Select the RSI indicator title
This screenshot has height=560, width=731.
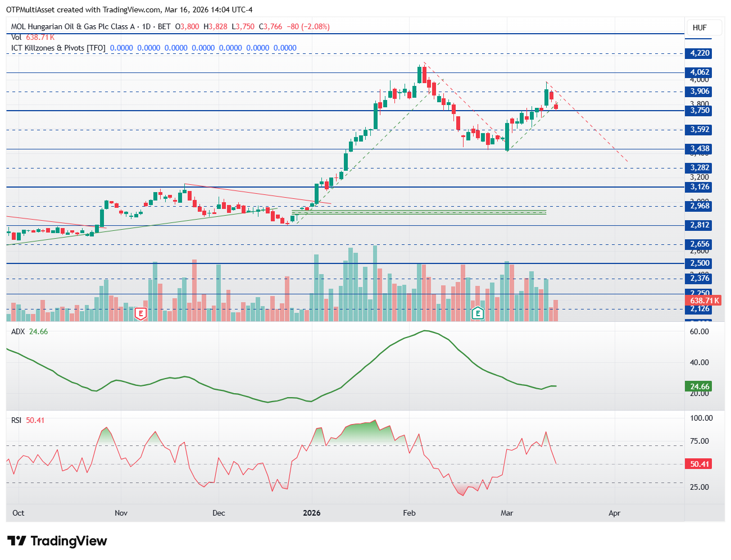tap(17, 420)
